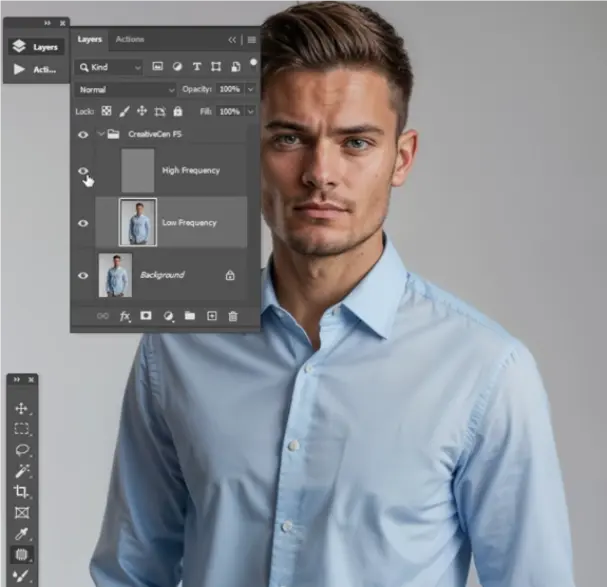This screenshot has height=587, width=607.
Task: Filter layers by shape layers icon
Action: [216, 67]
